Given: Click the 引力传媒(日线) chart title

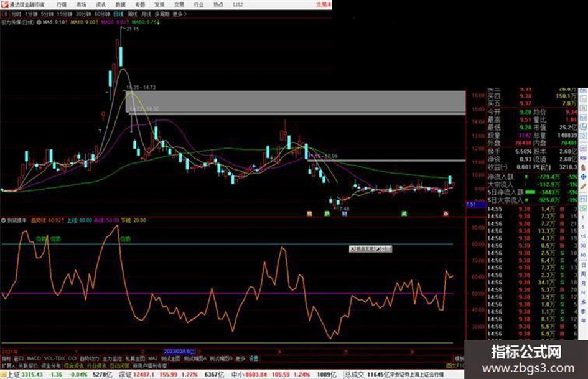Looking at the screenshot, I should pyautogui.click(x=17, y=22).
